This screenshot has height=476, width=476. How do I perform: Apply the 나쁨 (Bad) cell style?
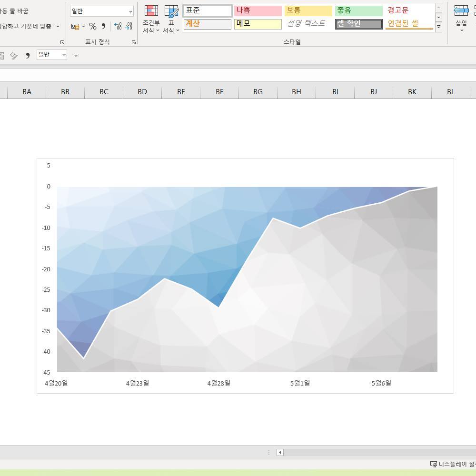pos(258,10)
